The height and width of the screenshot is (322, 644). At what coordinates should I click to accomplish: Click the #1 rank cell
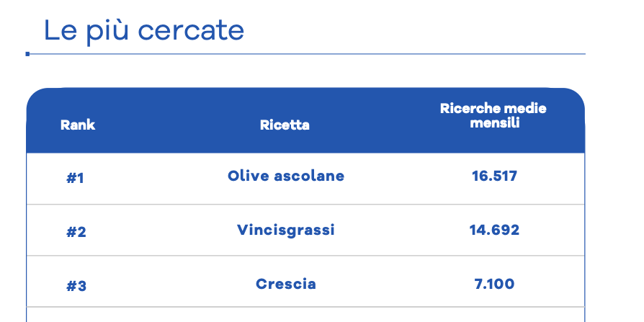pyautogui.click(x=75, y=178)
